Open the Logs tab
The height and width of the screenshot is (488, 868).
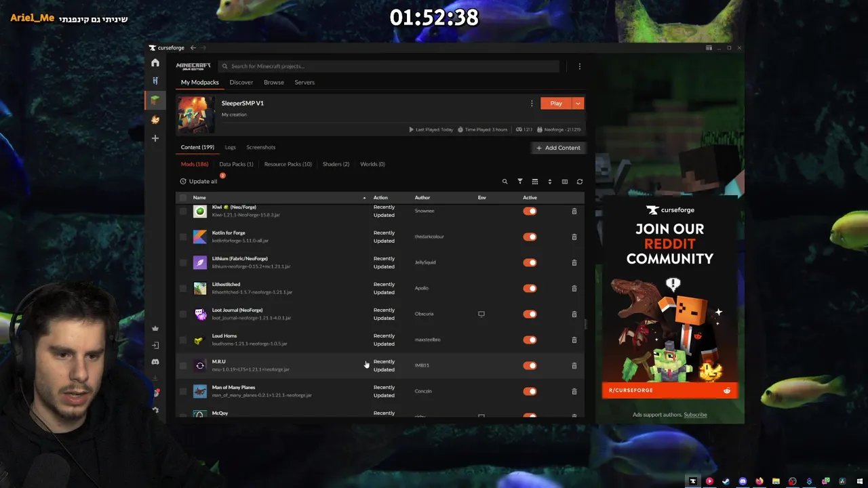click(231, 148)
